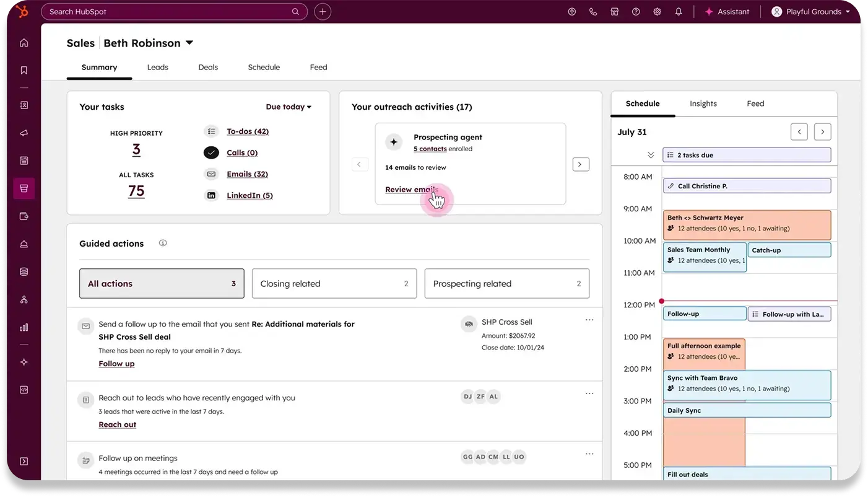
Task: Click the Follow up link
Action: pyautogui.click(x=116, y=364)
